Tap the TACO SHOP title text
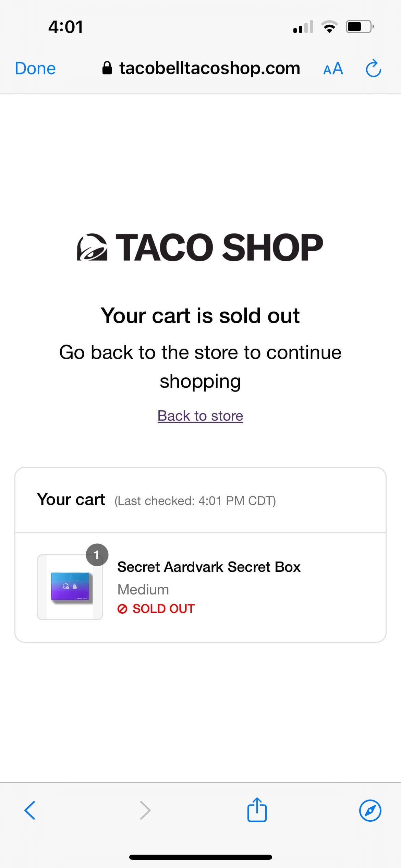 coord(219,247)
